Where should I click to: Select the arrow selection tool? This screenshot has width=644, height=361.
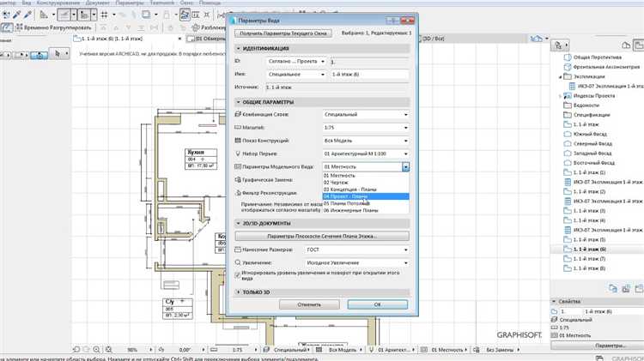click(57, 54)
